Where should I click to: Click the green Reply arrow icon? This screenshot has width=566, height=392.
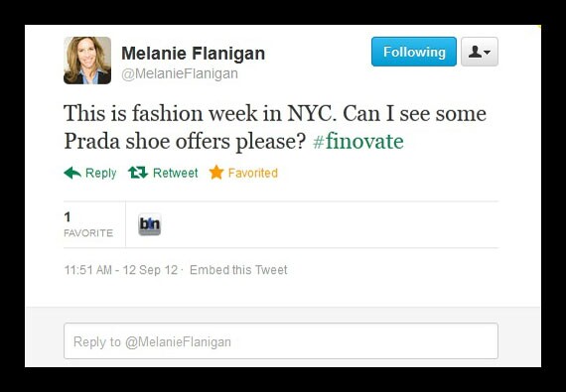[x=72, y=173]
